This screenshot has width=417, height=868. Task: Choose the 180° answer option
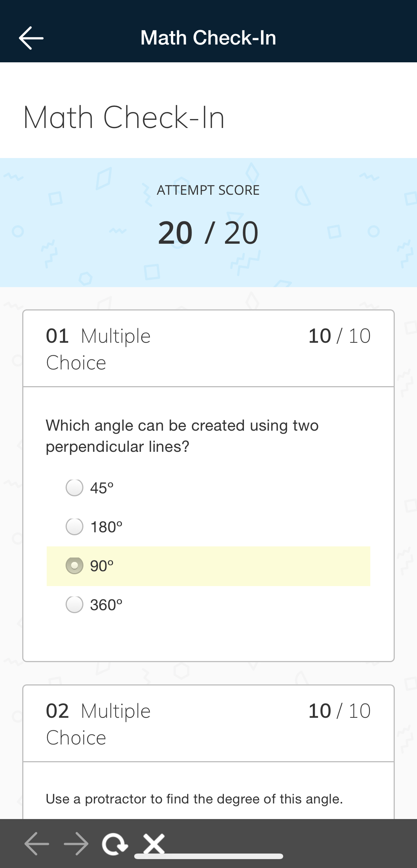pyautogui.click(x=75, y=527)
